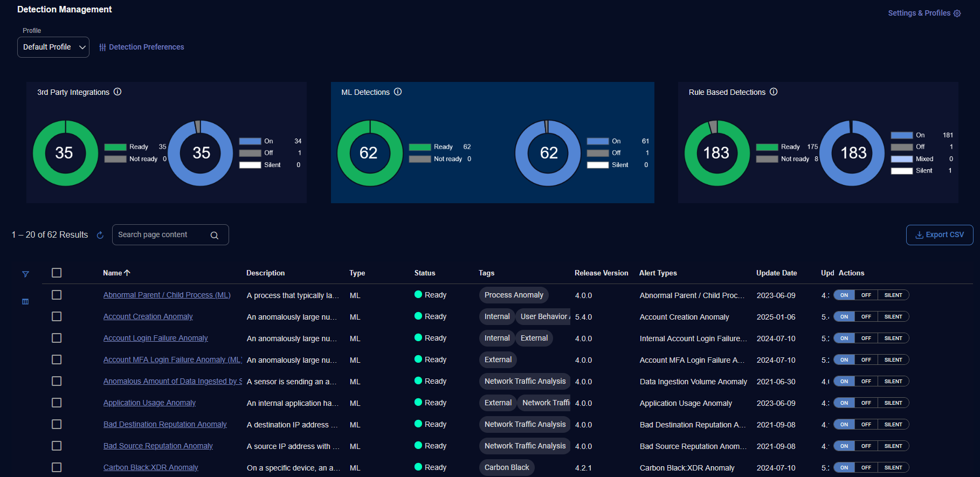Set Application Usage Anomaly to OFF
This screenshot has height=477, width=980.
(866, 403)
